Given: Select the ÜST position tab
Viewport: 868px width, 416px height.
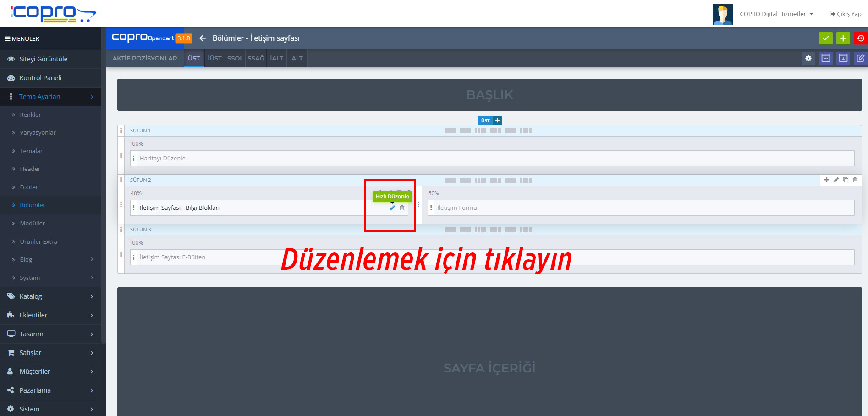Looking at the screenshot, I should point(193,58).
